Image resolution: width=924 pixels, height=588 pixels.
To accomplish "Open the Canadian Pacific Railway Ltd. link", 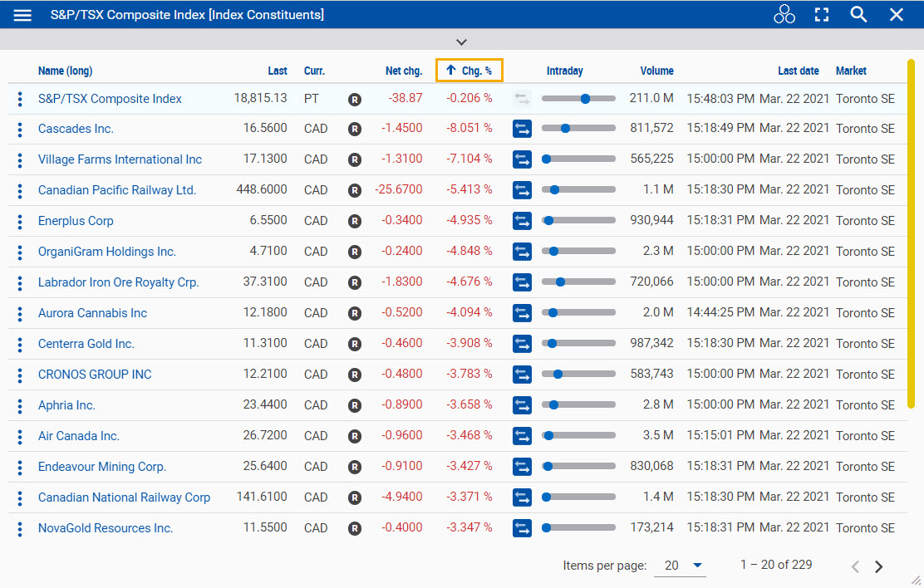I will (x=116, y=190).
